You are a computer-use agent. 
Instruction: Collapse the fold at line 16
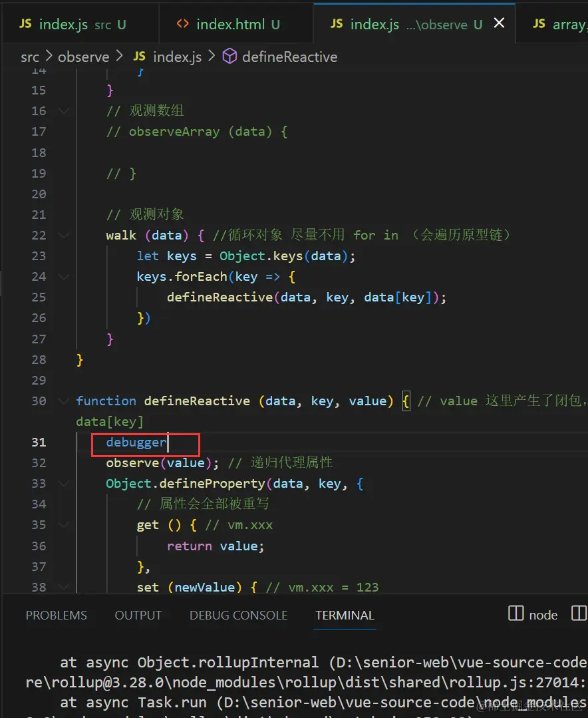click(x=64, y=110)
